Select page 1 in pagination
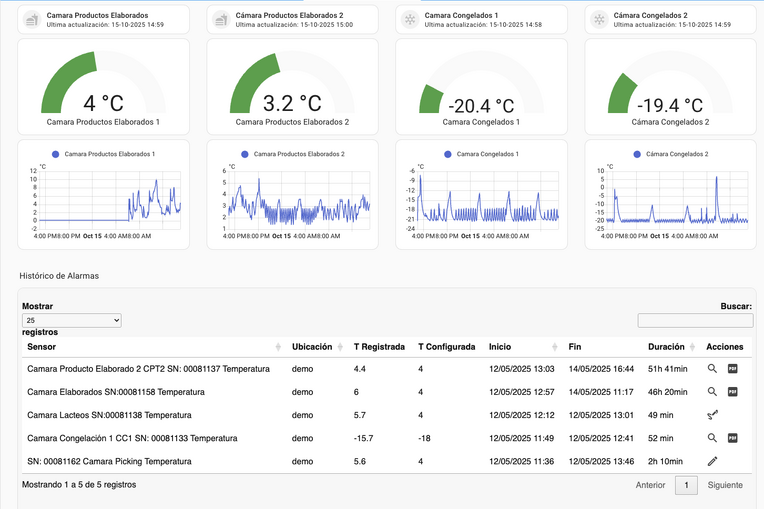This screenshot has height=509, width=764. (686, 485)
